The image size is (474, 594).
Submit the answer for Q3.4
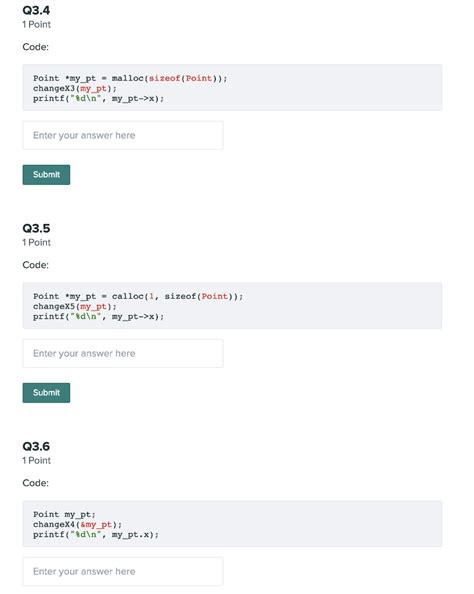[46, 175]
